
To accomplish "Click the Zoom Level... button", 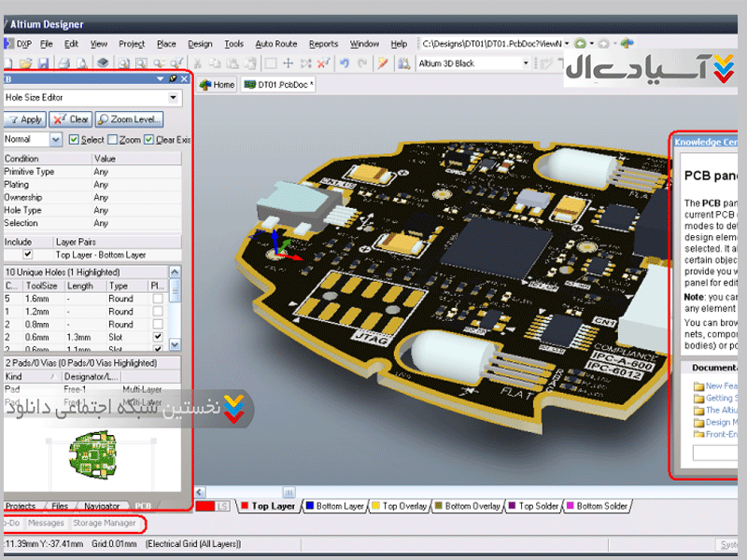I will (x=130, y=119).
